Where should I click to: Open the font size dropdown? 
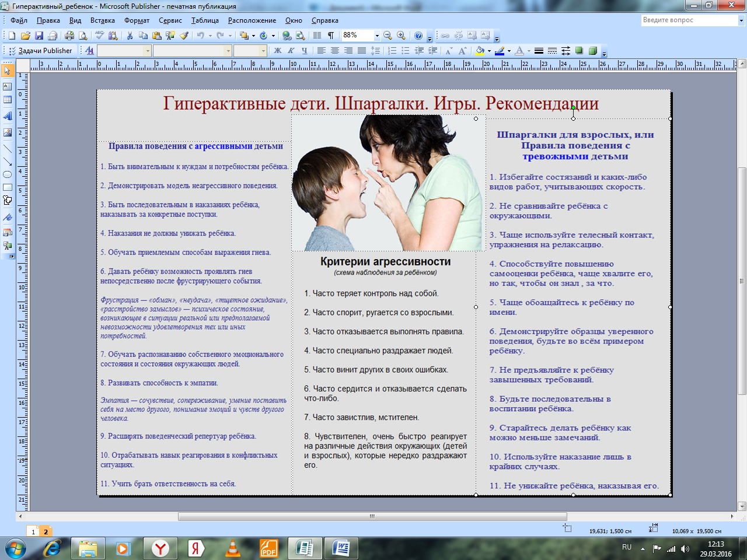[x=263, y=51]
